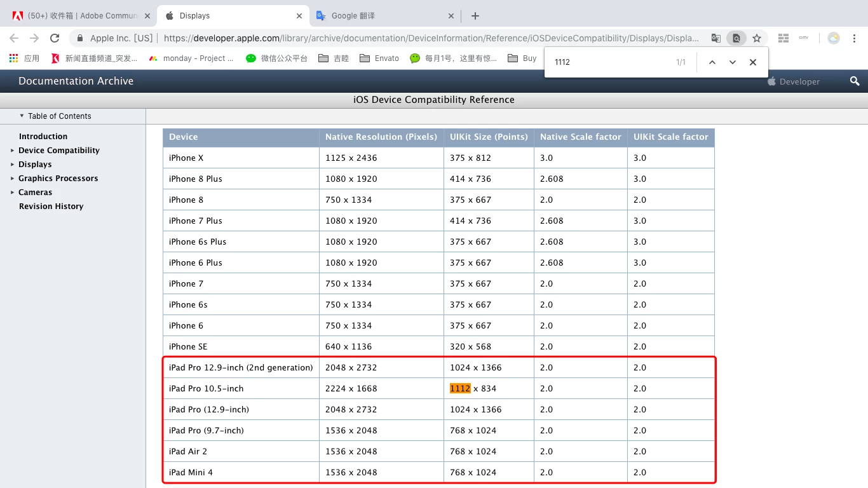Click the forward navigation arrow
The width and height of the screenshot is (868, 488).
34,38
